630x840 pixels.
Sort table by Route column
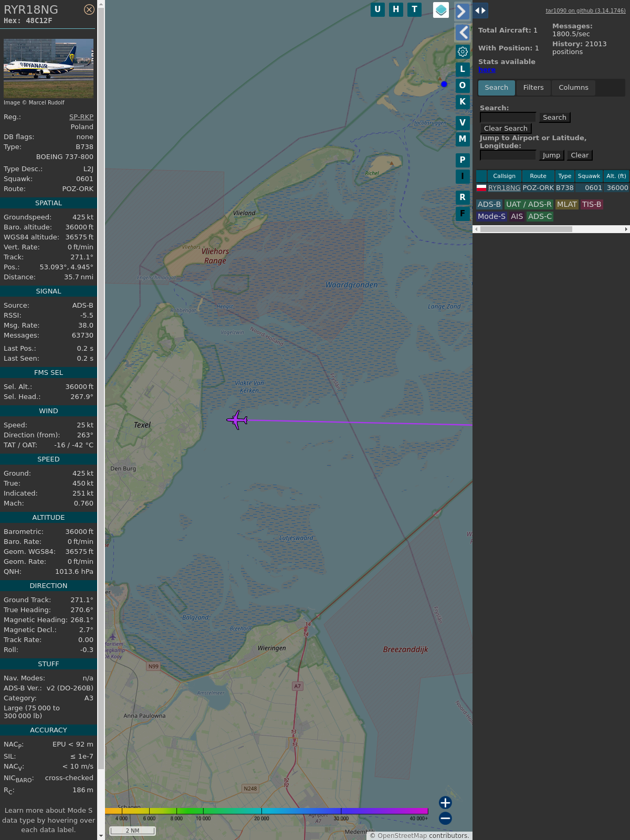point(538,176)
